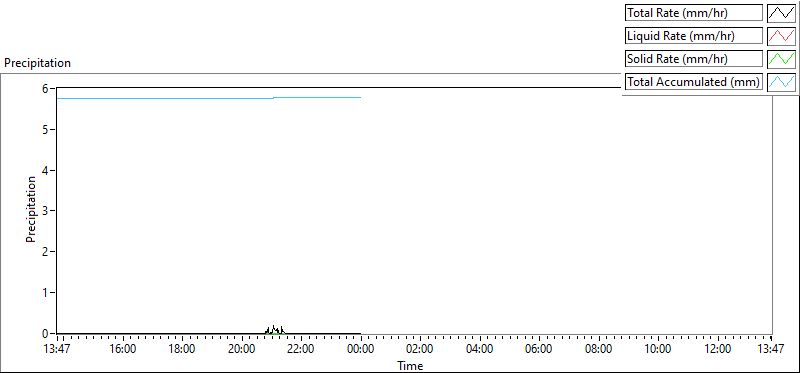Click the Time axis title
The height and width of the screenshot is (373, 800).
(410, 365)
